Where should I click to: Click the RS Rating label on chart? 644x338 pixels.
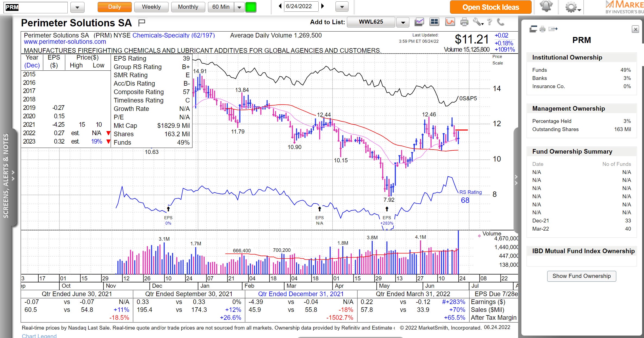pyautogui.click(x=470, y=192)
